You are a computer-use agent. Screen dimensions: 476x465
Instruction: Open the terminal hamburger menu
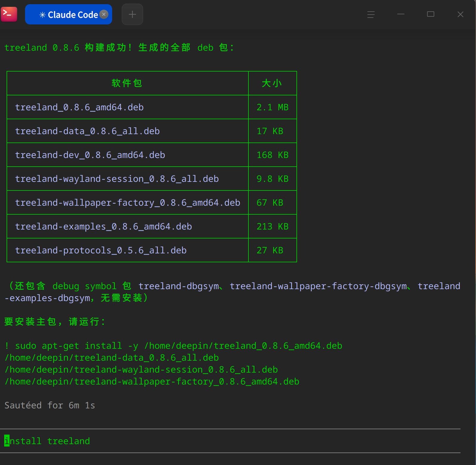click(x=371, y=14)
